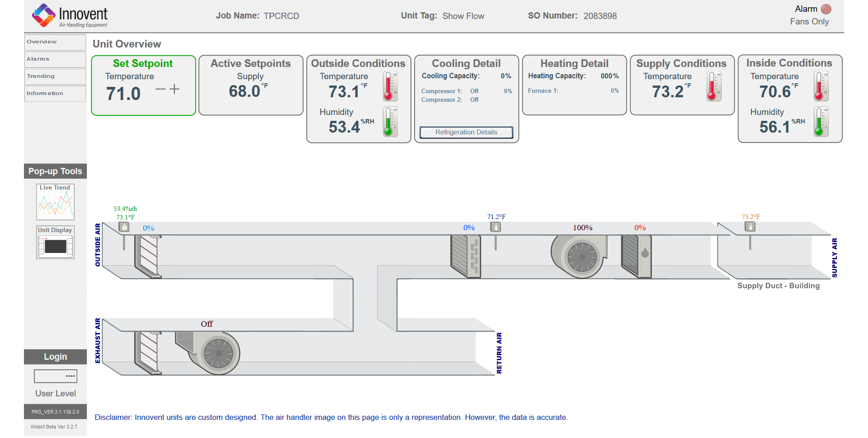868x438 pixels.
Task: Click the 53.4%rh outside air reading
Action: 125,209
